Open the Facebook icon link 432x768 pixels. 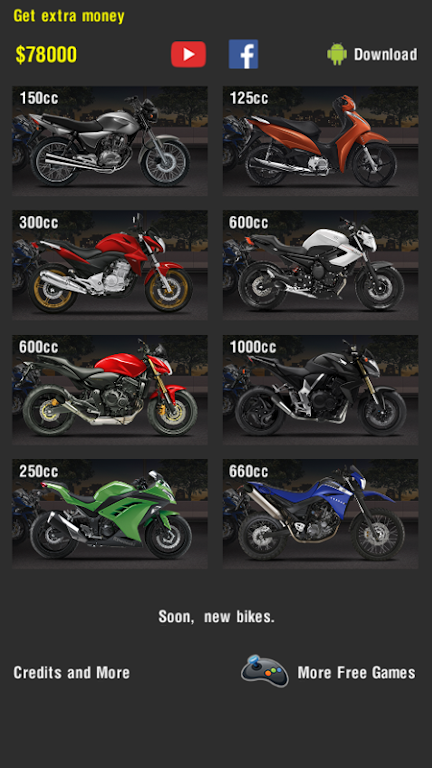point(243,54)
